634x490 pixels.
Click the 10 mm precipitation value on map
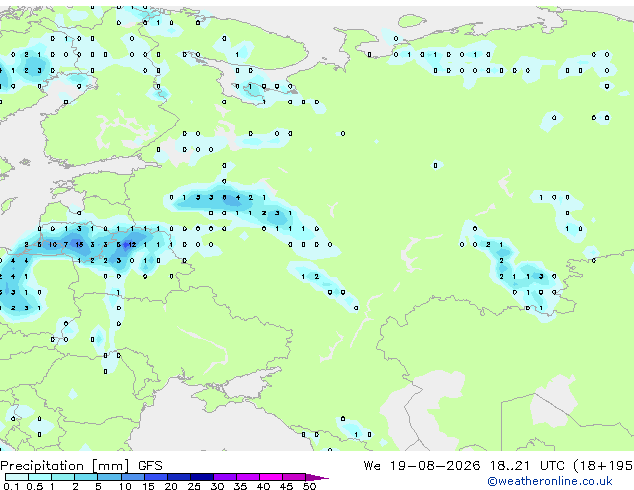coord(53,245)
